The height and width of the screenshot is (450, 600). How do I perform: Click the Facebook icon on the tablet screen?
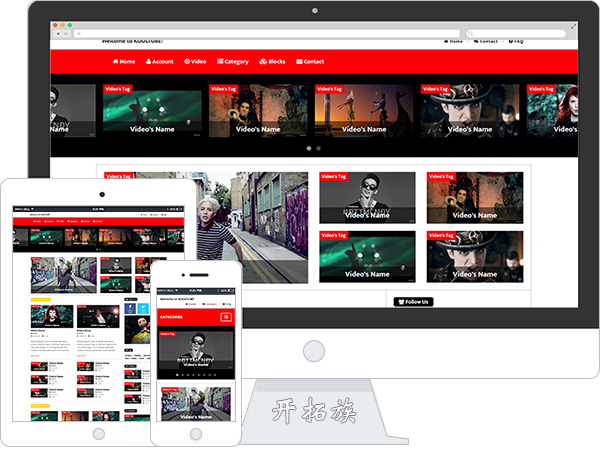coord(130,308)
